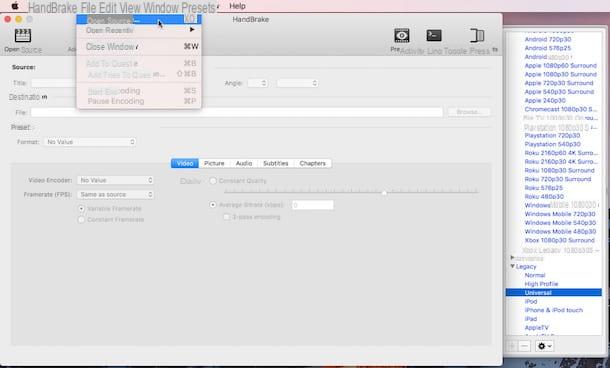Select Apple 540p30 Surround preset
Viewport: 610px width, 368px height.
point(559,92)
